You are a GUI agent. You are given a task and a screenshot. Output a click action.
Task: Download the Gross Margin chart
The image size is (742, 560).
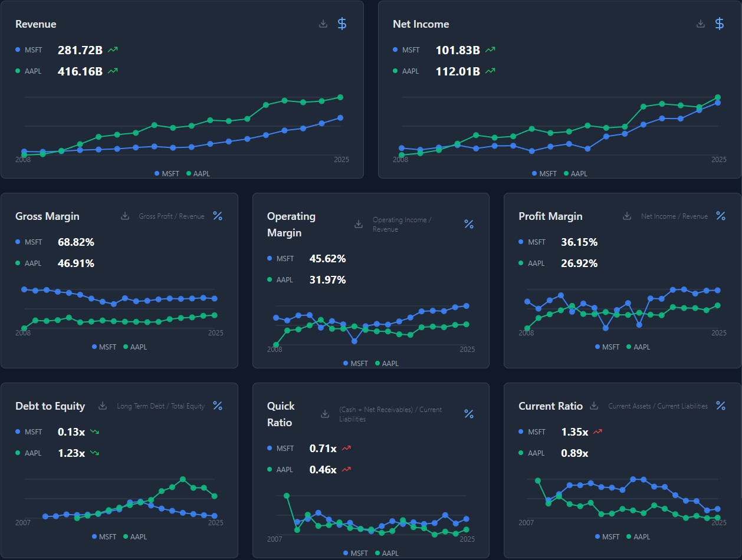125,216
